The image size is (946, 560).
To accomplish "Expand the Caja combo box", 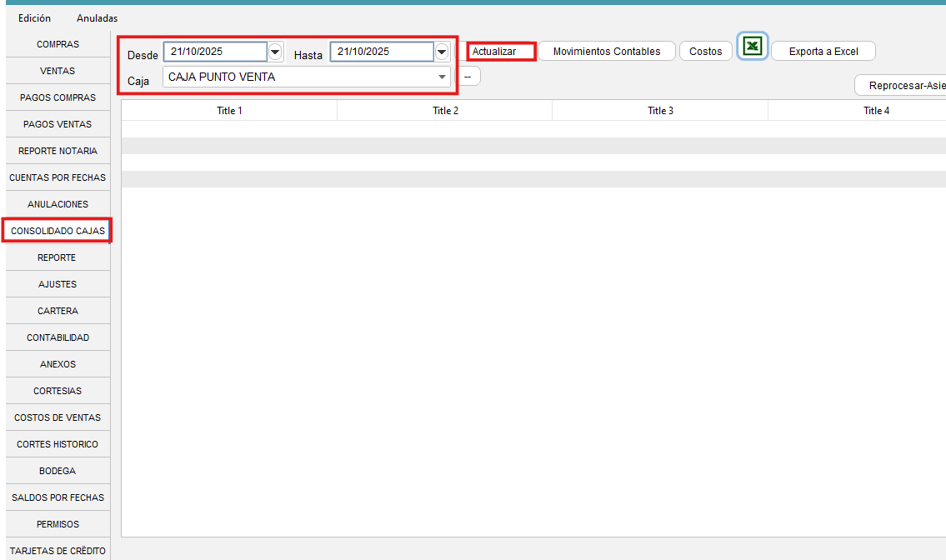I will click(x=442, y=77).
